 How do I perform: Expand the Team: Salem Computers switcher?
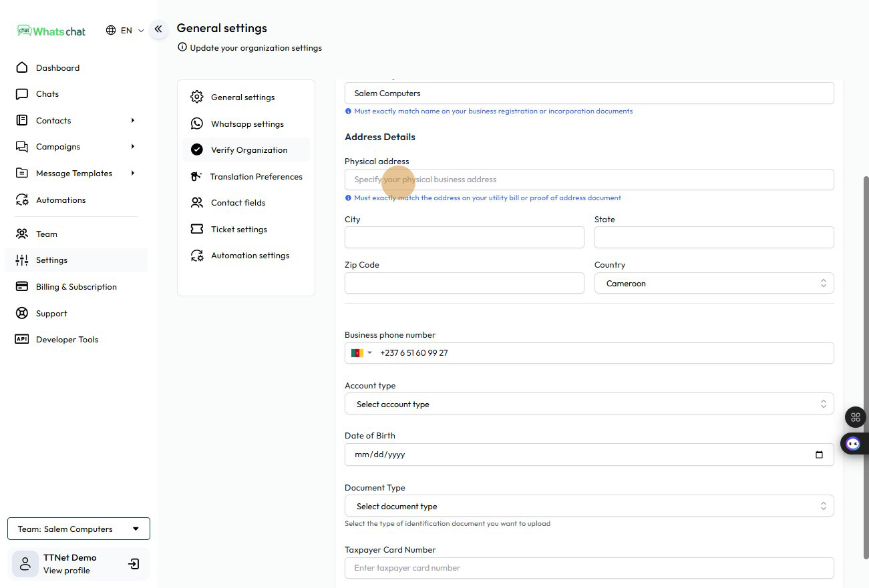(x=79, y=529)
